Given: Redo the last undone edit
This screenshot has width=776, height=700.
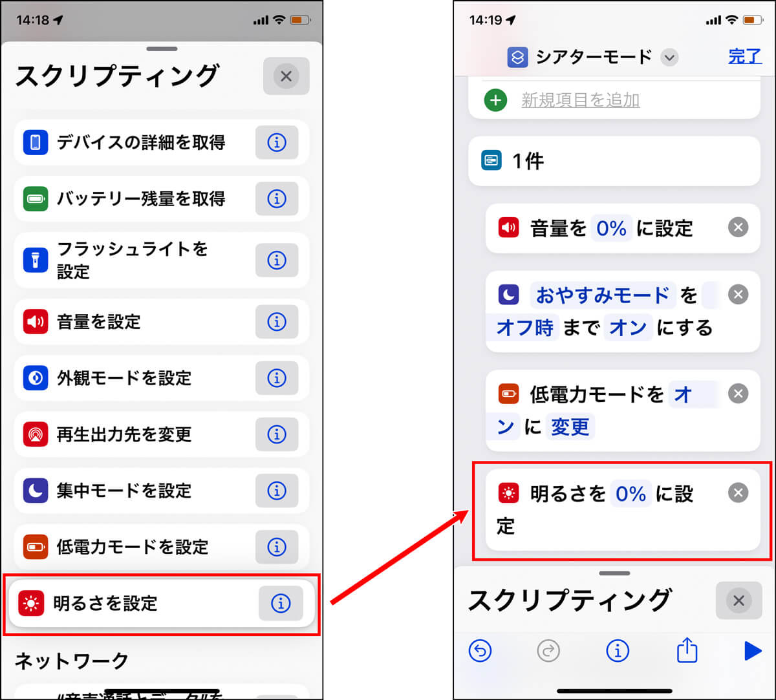Looking at the screenshot, I should coord(548,652).
